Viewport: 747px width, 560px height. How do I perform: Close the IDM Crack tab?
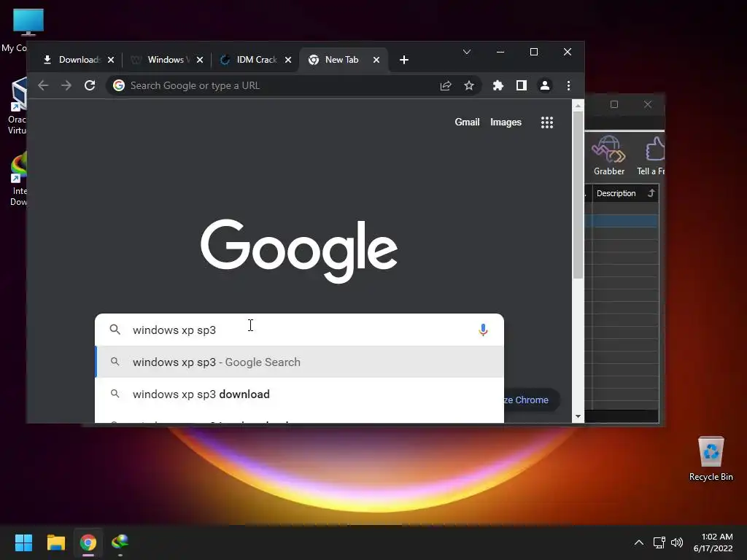287,60
